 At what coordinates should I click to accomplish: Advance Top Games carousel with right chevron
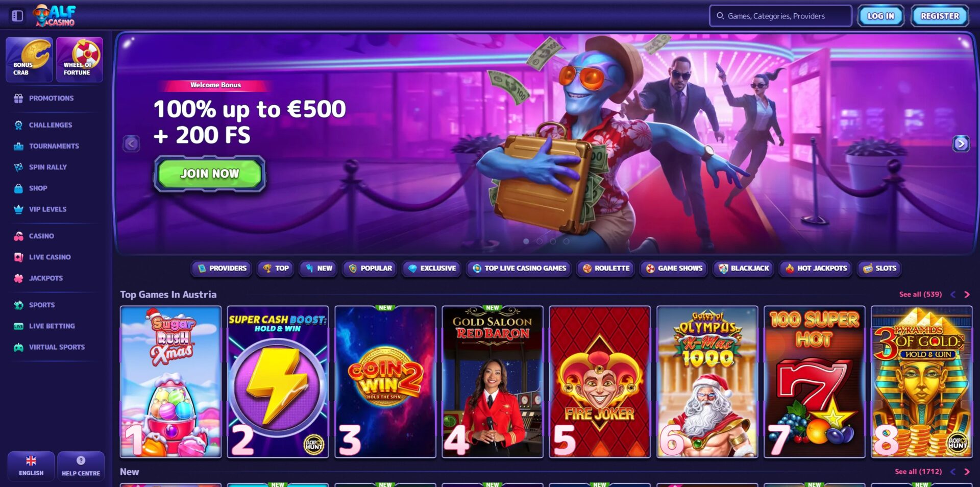[967, 295]
